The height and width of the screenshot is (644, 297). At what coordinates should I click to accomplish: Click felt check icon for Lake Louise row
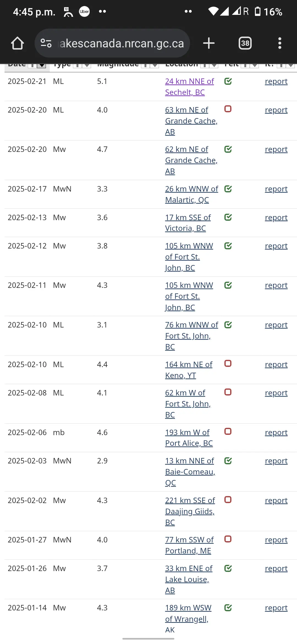click(228, 568)
